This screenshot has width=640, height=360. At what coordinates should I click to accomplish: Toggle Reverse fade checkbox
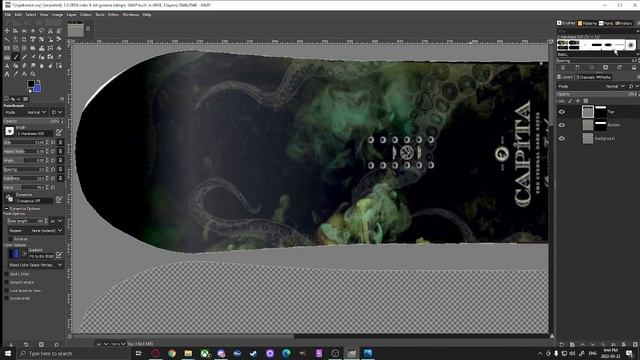(10, 239)
